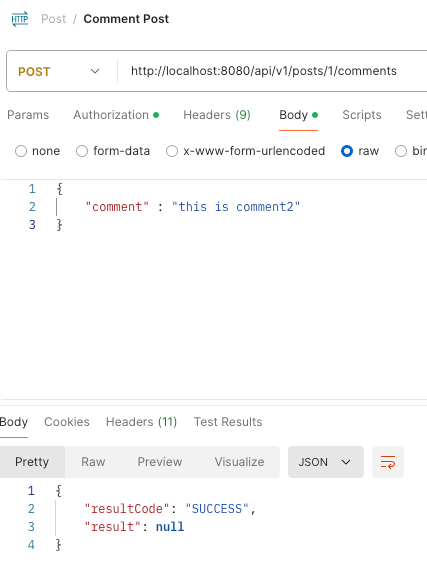Click the Post breadcrumb link
This screenshot has width=427, height=573.
click(x=54, y=19)
